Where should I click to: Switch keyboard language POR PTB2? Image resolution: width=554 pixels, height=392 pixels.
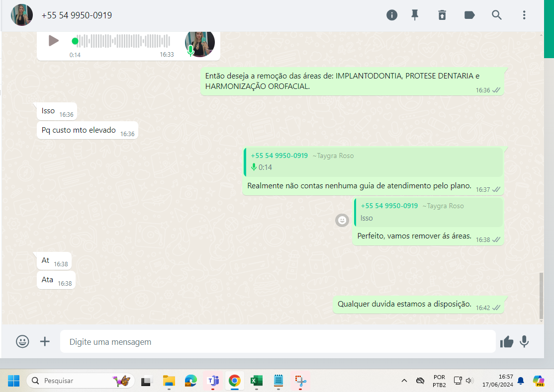coord(439,381)
